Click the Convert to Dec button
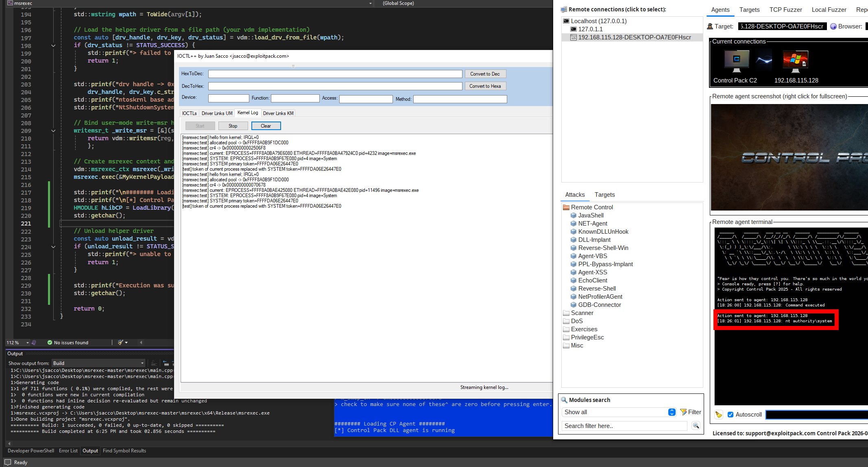This screenshot has height=467, width=868. (485, 74)
